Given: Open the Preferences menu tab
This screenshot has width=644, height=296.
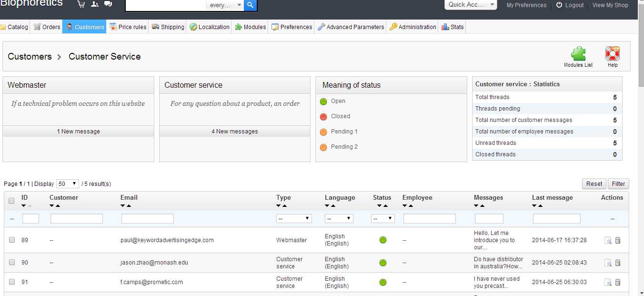Looking at the screenshot, I should pos(292,27).
